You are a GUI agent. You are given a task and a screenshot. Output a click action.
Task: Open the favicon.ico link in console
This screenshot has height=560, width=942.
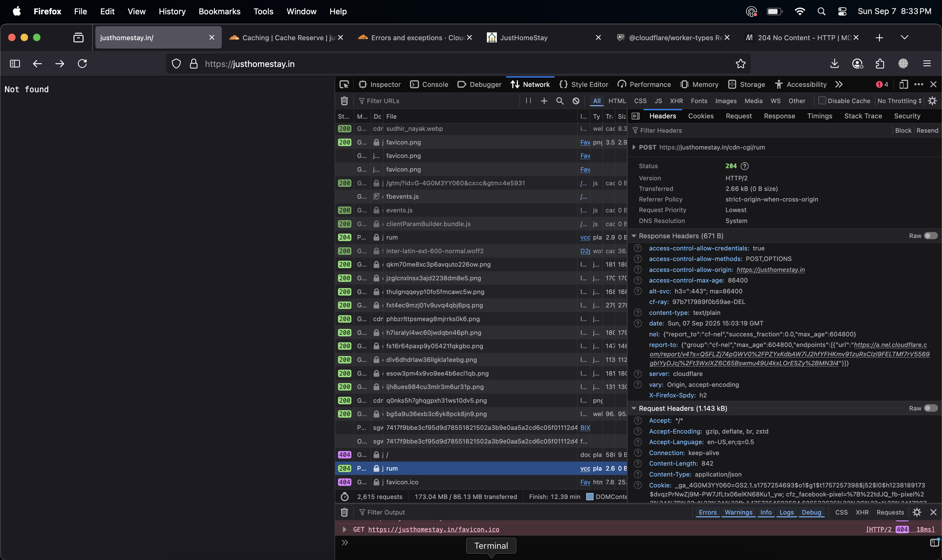coord(433,529)
